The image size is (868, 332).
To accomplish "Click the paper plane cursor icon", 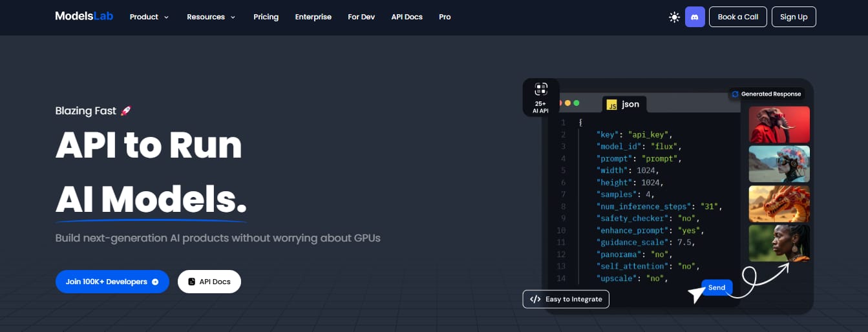I will click(x=696, y=295).
